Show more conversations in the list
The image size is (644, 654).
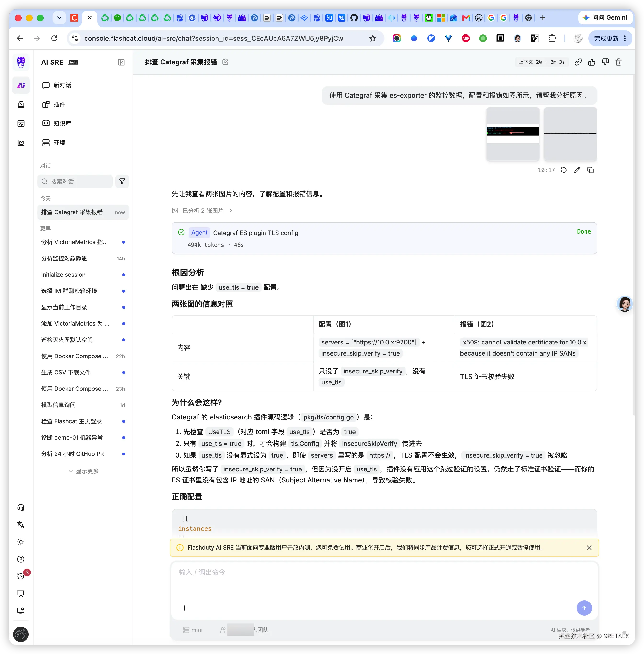tap(83, 471)
